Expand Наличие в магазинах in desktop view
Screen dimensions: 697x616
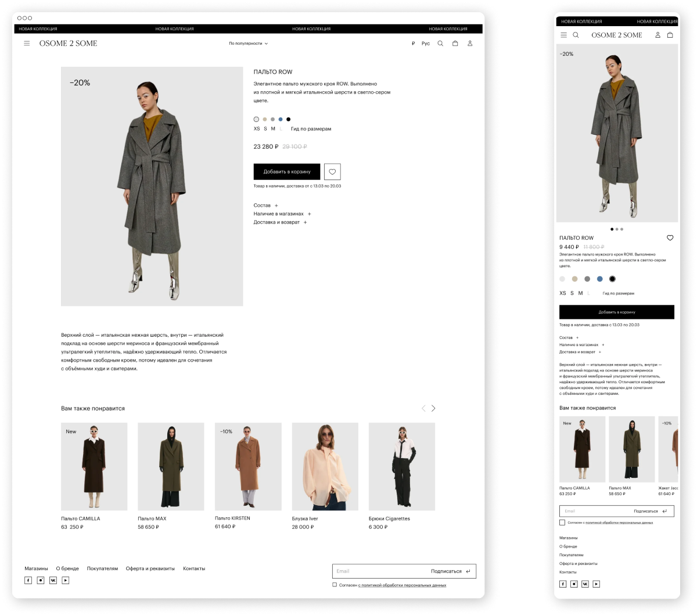point(282,214)
